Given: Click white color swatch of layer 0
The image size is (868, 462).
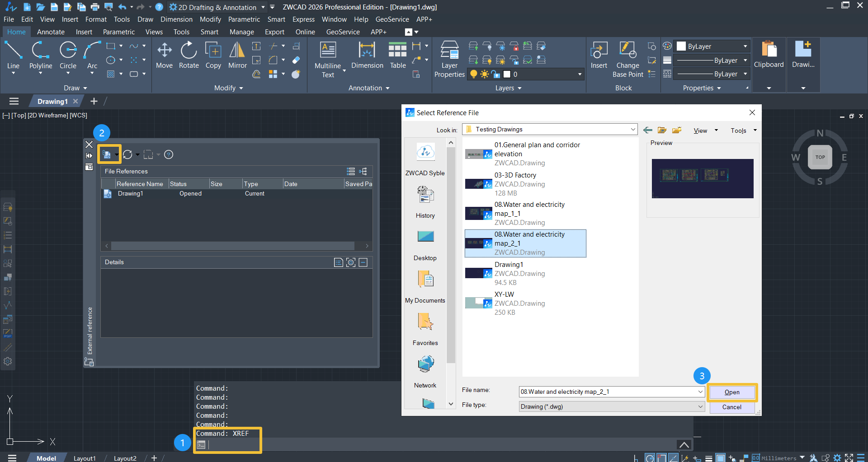Looking at the screenshot, I should pyautogui.click(x=507, y=74).
